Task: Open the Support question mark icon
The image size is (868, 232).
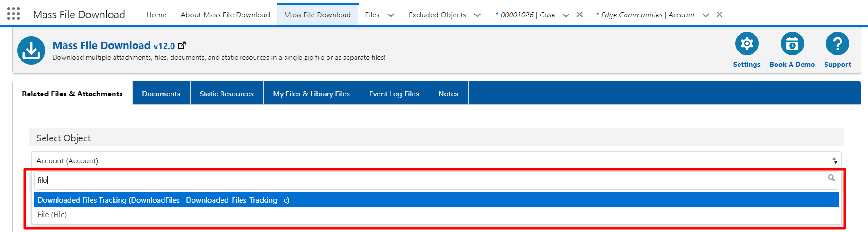Action: point(837,43)
